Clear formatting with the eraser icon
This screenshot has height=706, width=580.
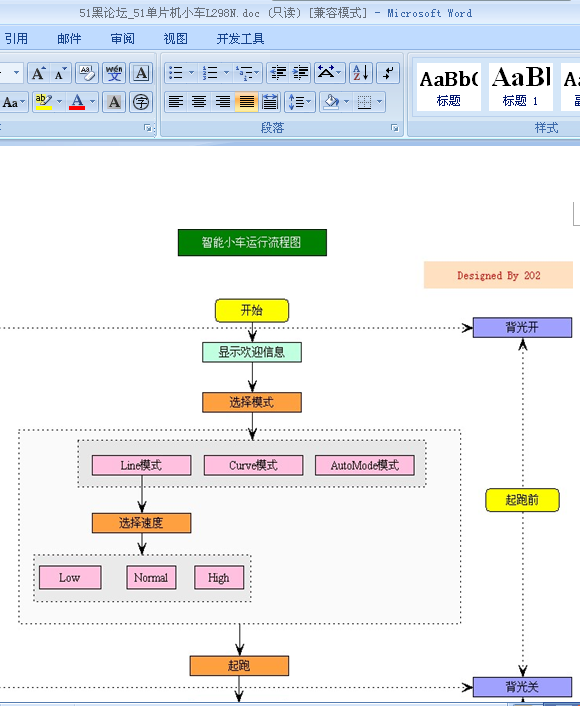pos(87,73)
